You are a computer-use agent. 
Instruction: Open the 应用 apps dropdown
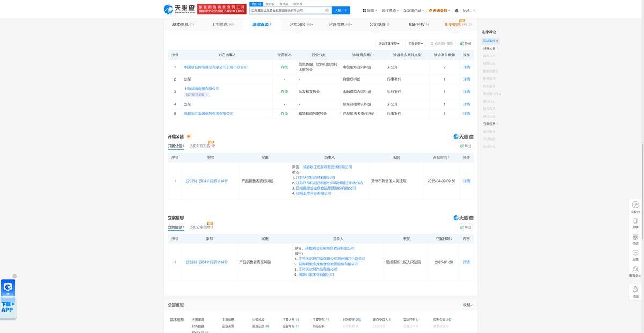tap(370, 10)
